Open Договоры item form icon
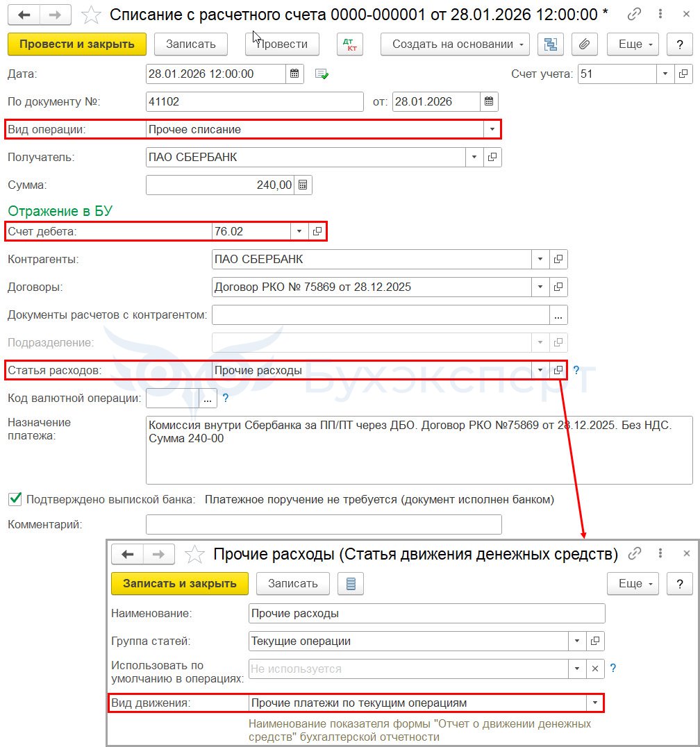700x747 pixels. tap(558, 287)
